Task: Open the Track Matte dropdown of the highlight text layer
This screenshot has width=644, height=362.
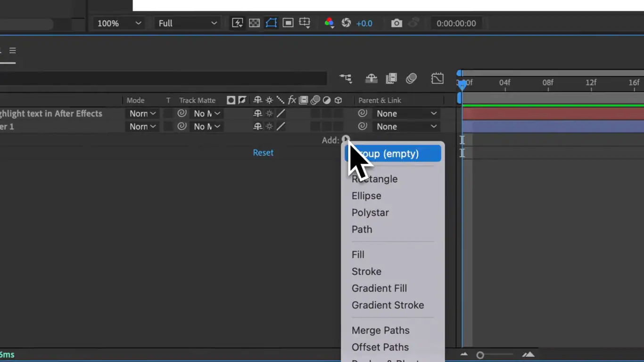Action: [206, 114]
